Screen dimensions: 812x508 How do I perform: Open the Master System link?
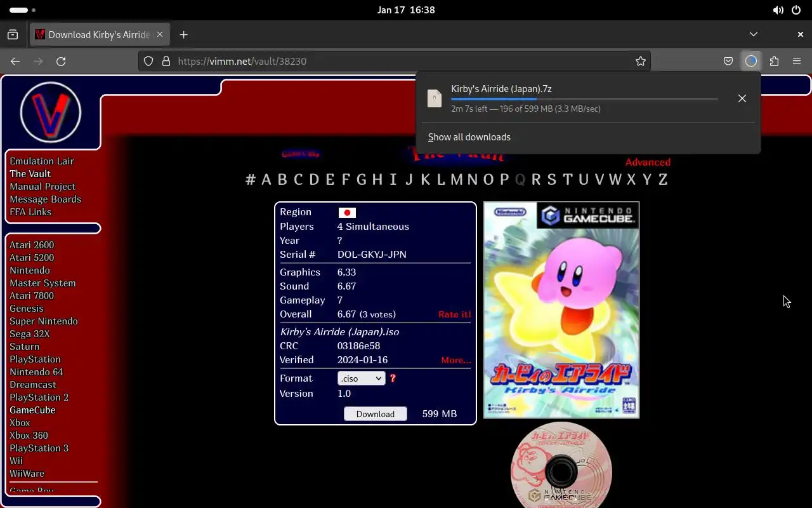pyautogui.click(x=43, y=283)
